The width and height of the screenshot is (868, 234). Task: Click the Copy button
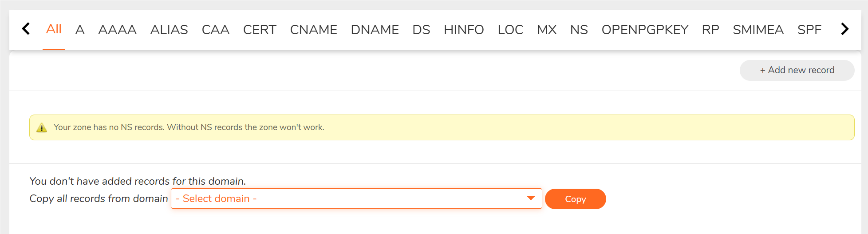[575, 199]
